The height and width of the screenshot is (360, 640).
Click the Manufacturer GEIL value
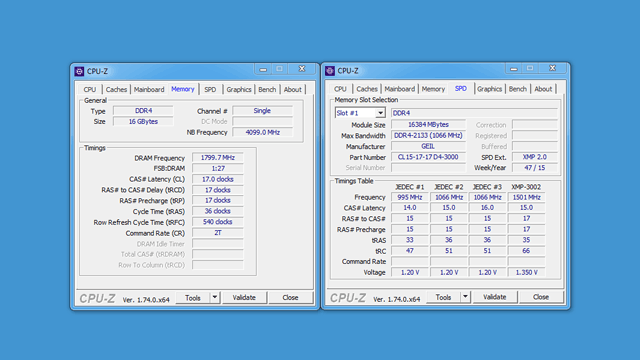[x=428, y=147]
